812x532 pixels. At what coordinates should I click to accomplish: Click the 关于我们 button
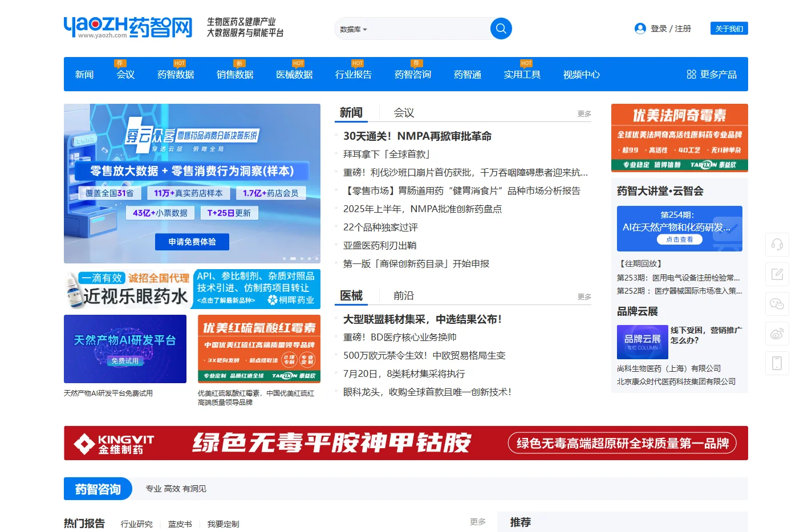click(x=729, y=29)
